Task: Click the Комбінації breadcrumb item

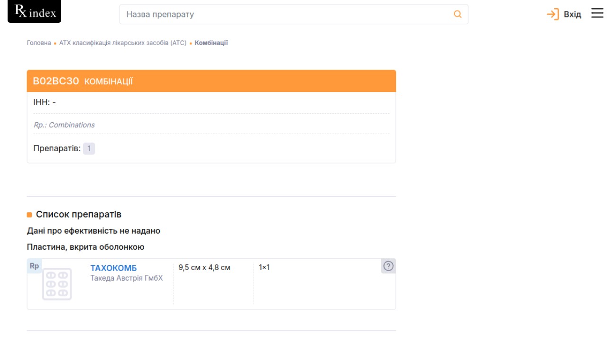Action: [x=211, y=43]
